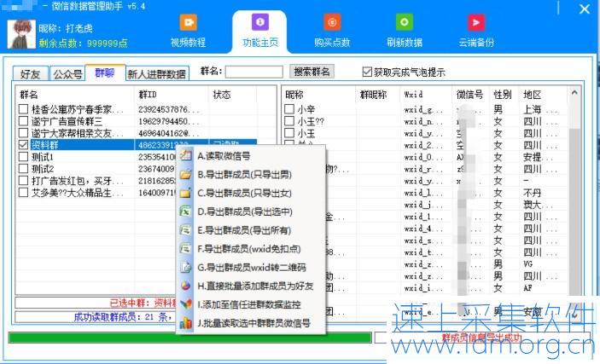The width and height of the screenshot is (600, 364).
Task: Click the 刷新数据 refresh icon
Action: click(x=404, y=22)
